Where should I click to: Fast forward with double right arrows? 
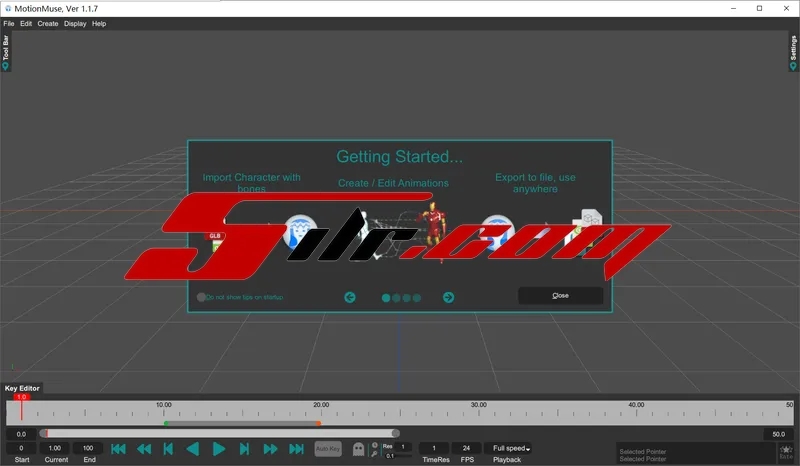tap(270, 449)
